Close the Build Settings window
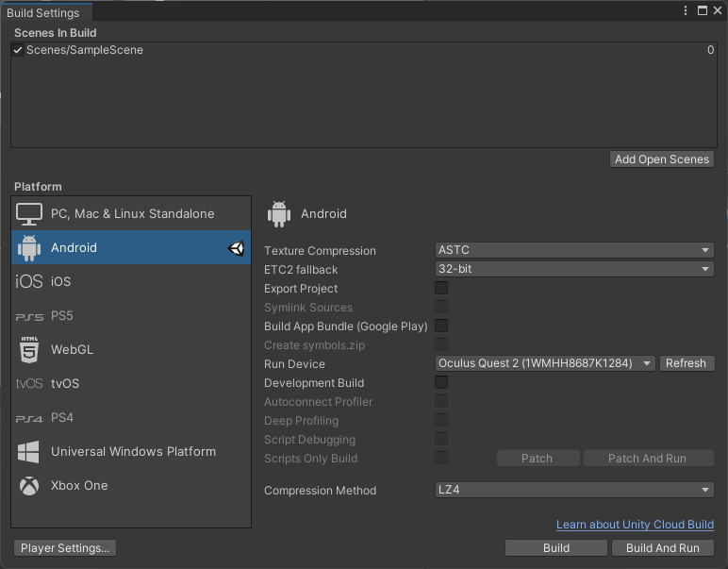This screenshot has width=728, height=569. tap(718, 10)
